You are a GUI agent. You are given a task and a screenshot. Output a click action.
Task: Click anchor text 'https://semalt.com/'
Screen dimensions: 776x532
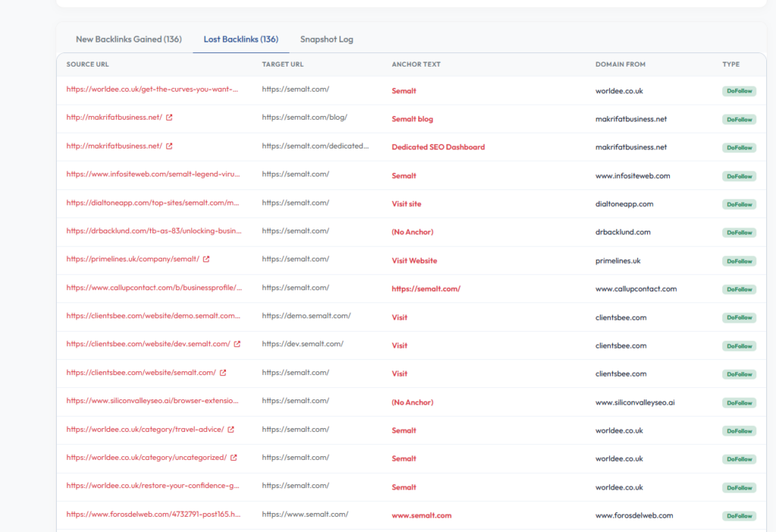point(426,289)
